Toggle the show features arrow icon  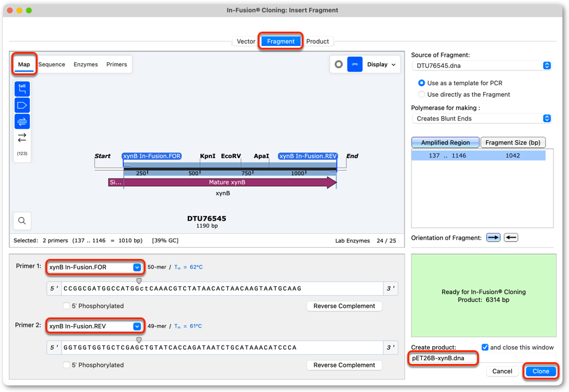tap(22, 105)
